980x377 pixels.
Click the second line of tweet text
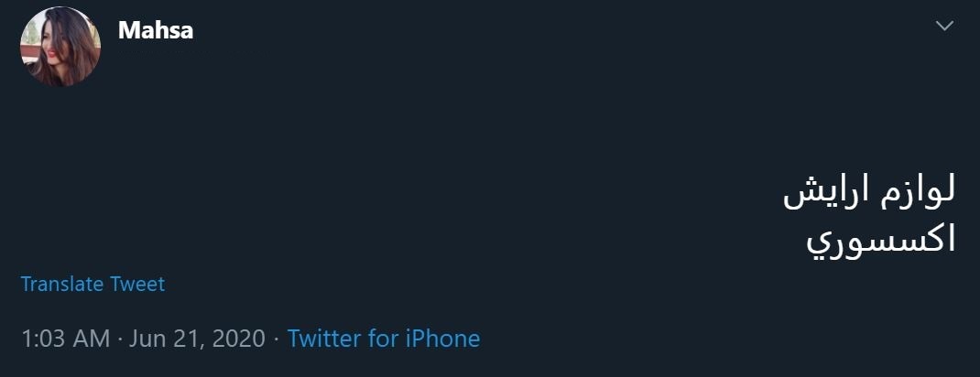881,240
